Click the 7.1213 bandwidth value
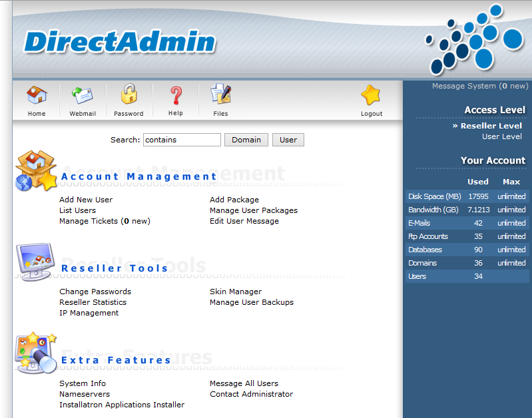The image size is (532, 418). [x=478, y=210]
